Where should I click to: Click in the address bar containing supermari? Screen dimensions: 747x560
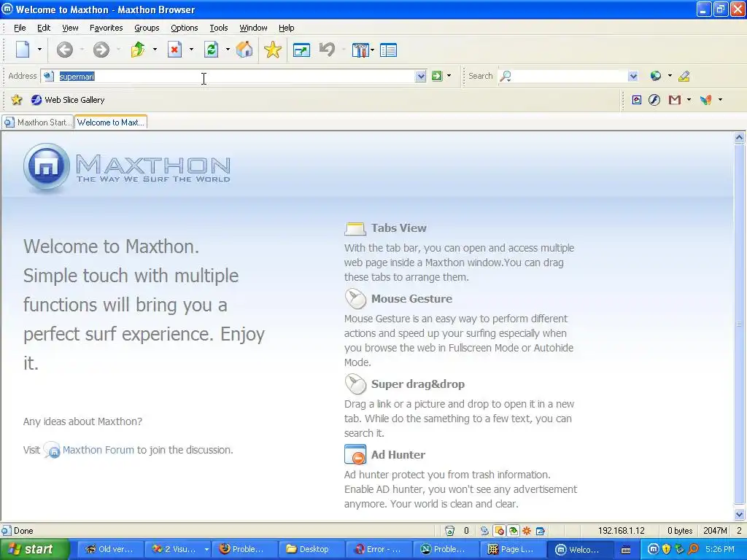[x=234, y=76]
